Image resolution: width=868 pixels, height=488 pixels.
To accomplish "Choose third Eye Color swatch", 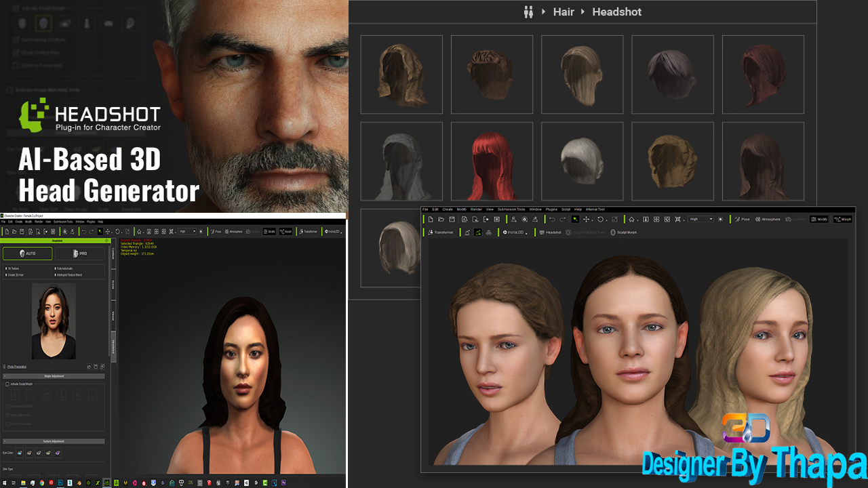I will coord(39,453).
